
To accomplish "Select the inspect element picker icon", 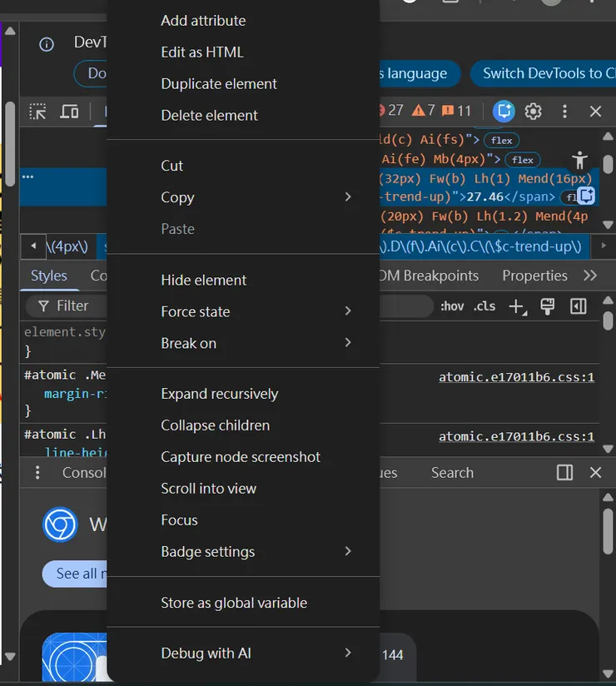I will click(x=37, y=112).
